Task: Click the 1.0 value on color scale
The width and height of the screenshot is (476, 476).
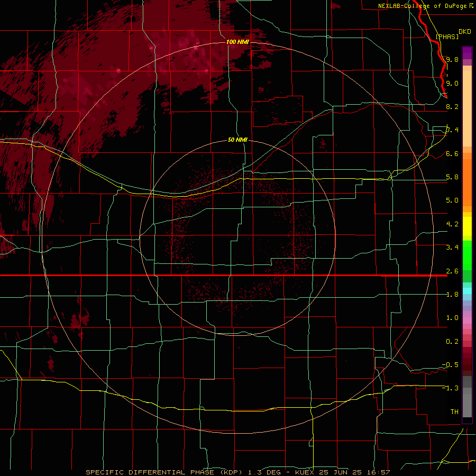Action: 452,318
